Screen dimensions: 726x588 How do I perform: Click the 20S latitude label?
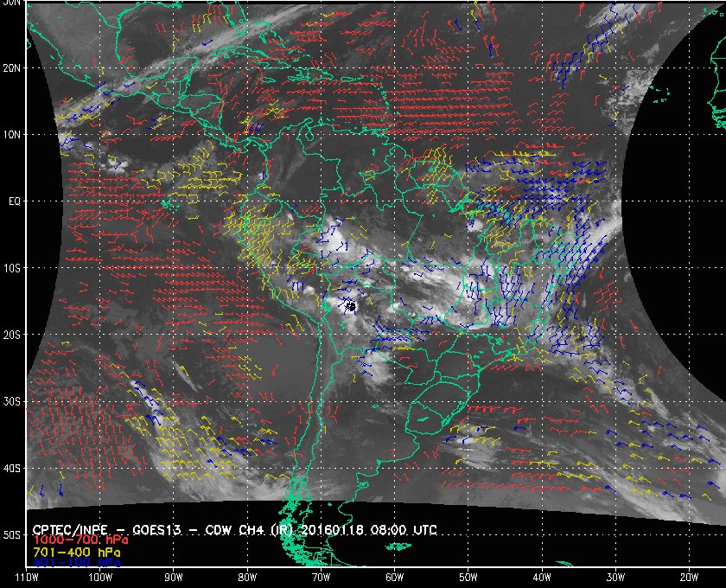point(12,335)
